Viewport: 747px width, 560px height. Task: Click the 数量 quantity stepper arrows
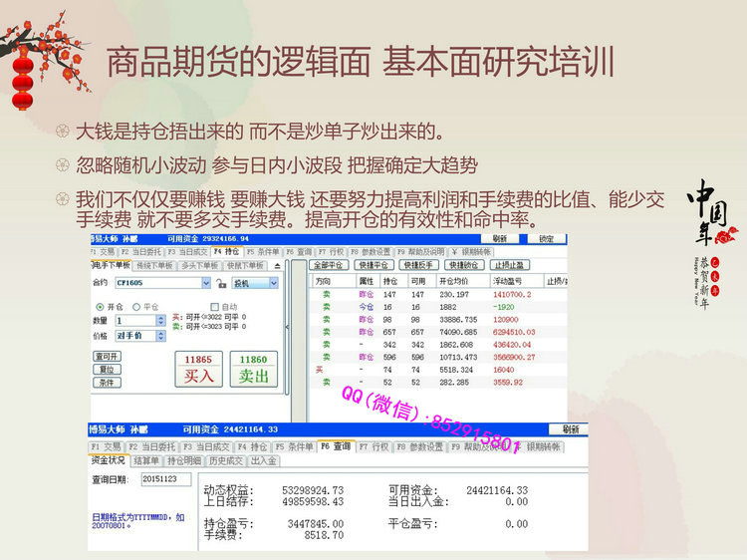(x=161, y=321)
